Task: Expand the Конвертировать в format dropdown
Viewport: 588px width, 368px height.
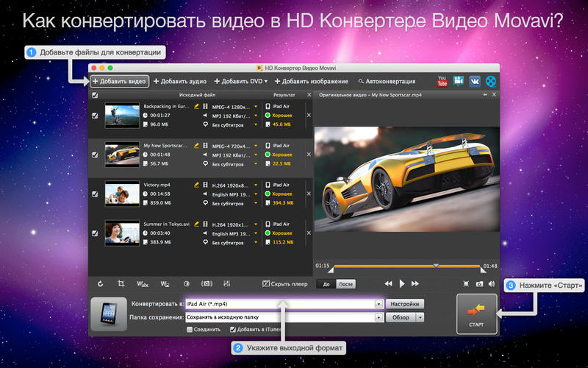Action: tap(379, 304)
